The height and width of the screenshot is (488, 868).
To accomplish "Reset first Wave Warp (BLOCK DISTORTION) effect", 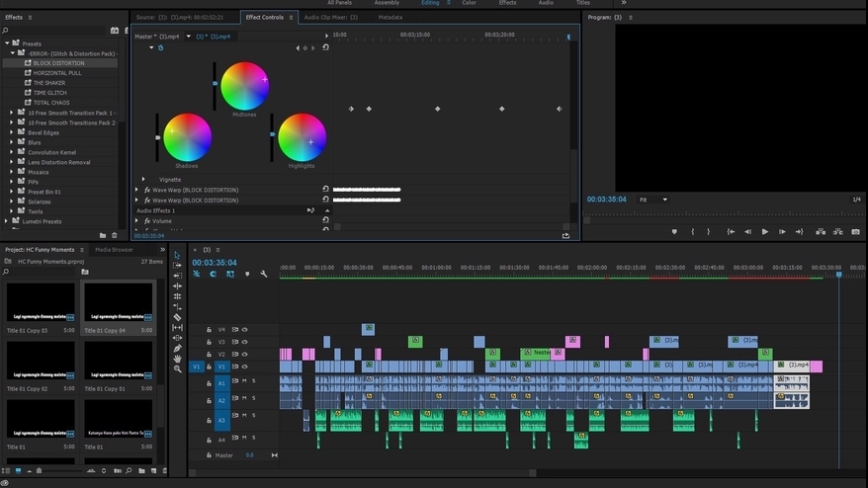I will (x=325, y=190).
